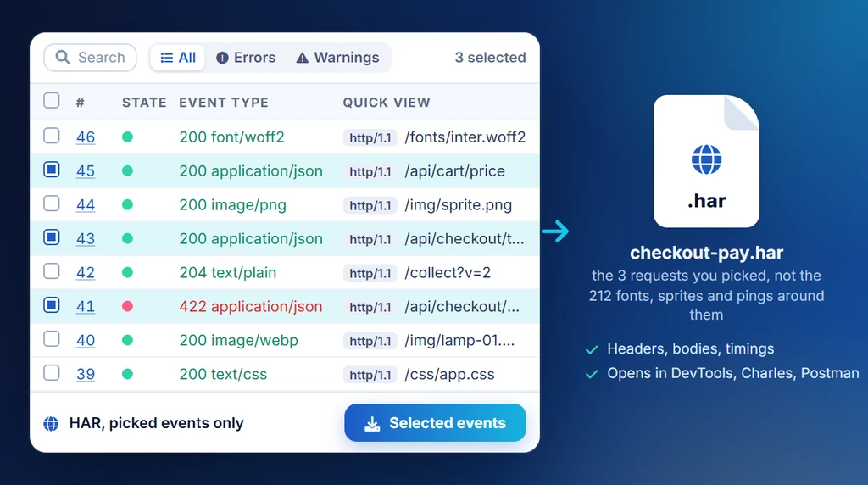Viewport: 868px width, 485px height.
Task: Click the "/collect?v=2" path
Action: [448, 272]
